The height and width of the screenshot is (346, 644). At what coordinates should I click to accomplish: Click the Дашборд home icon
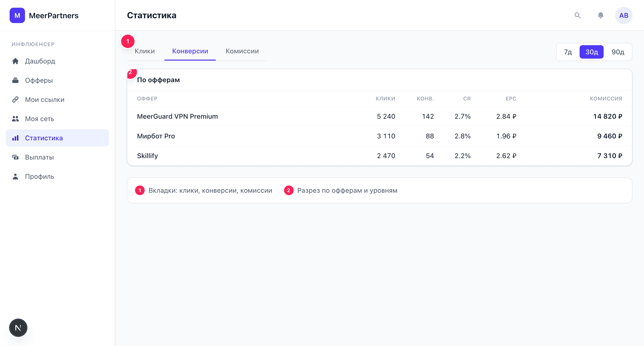(16, 61)
